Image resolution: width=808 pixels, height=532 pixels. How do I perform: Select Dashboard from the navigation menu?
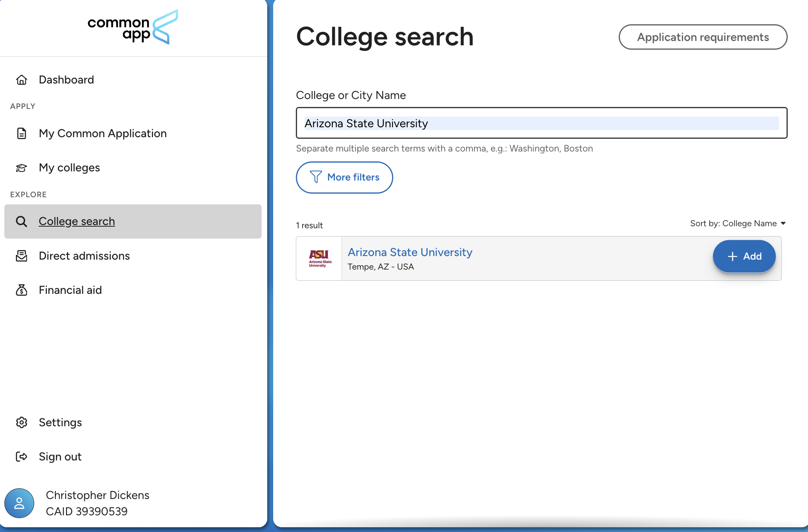click(x=66, y=80)
